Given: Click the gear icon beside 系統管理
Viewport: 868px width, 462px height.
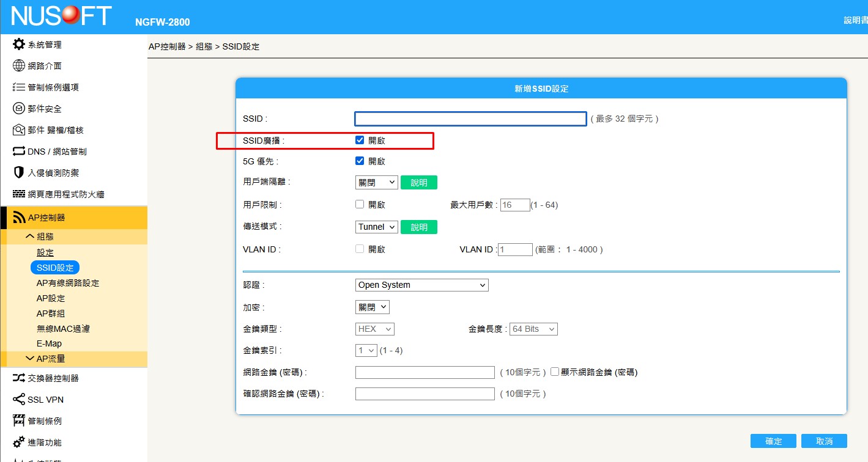Looking at the screenshot, I should point(18,45).
